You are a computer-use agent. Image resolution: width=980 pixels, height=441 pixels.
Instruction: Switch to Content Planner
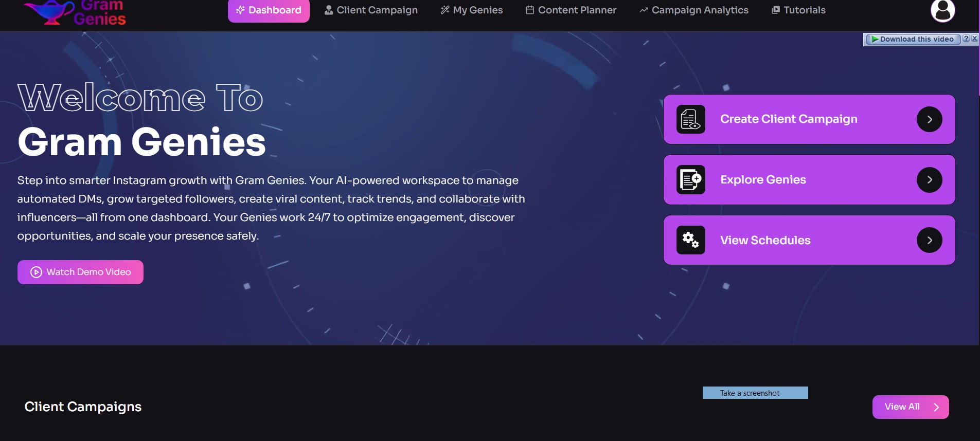(x=571, y=10)
